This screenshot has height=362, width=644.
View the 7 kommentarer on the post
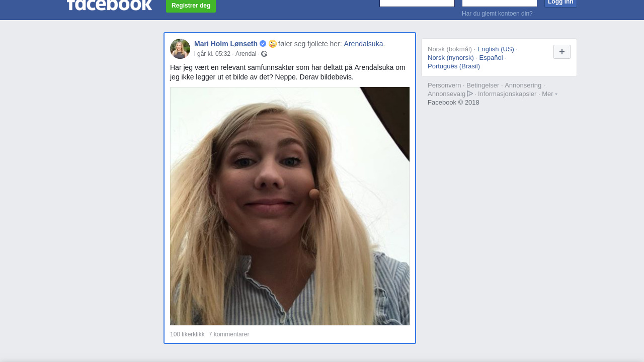point(229,334)
